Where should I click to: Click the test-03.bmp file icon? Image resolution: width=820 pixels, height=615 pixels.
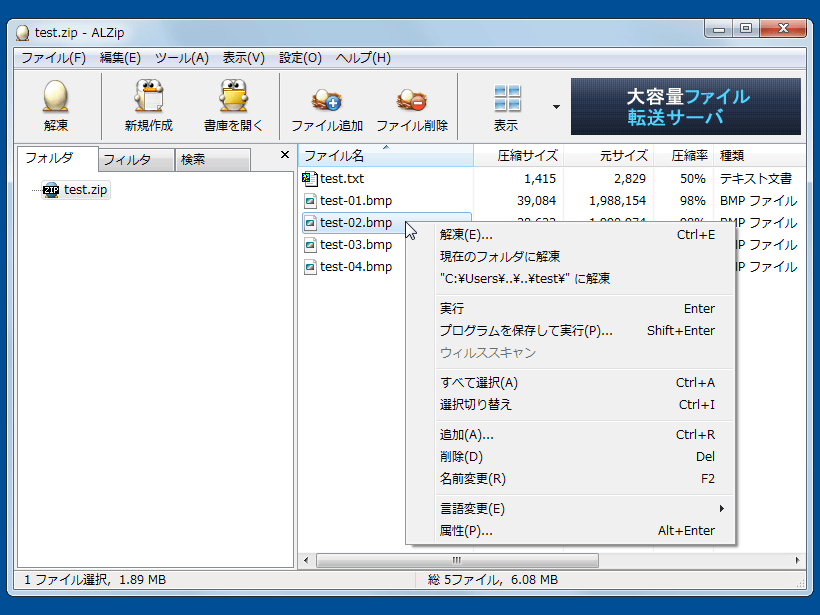310,245
